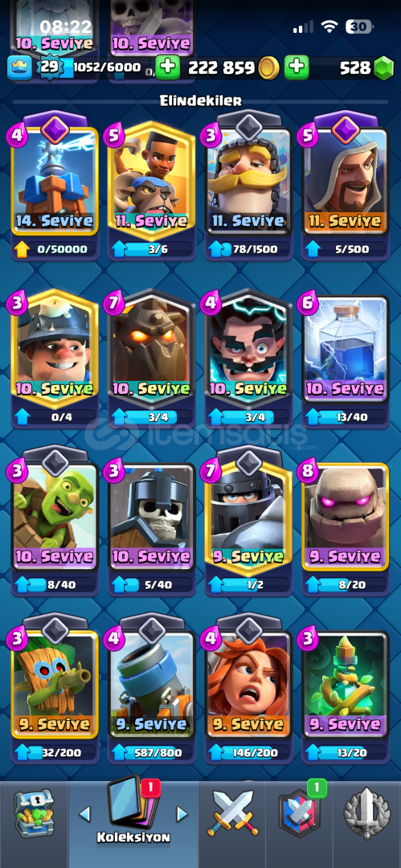Select the Valkyrie card at 9. Seviye
The width and height of the screenshot is (401, 868).
tap(248, 685)
